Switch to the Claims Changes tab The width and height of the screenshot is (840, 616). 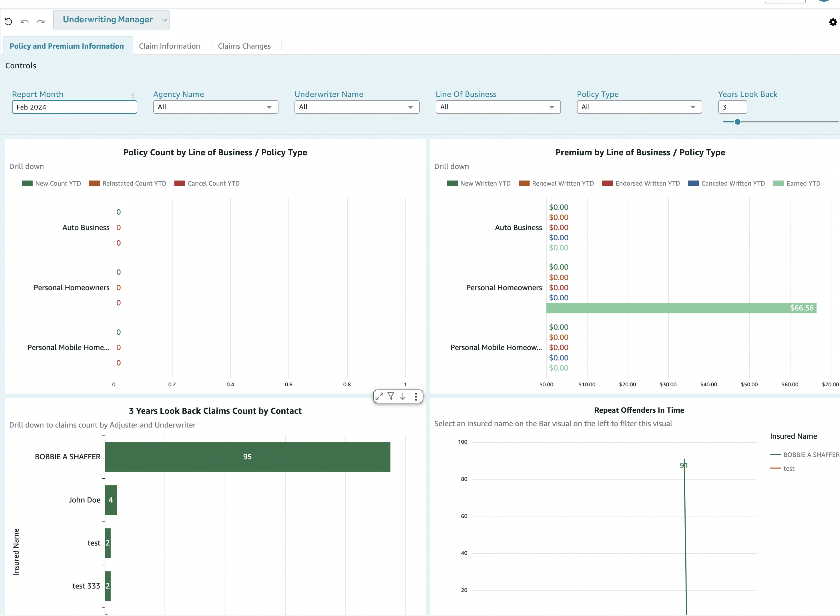click(244, 46)
